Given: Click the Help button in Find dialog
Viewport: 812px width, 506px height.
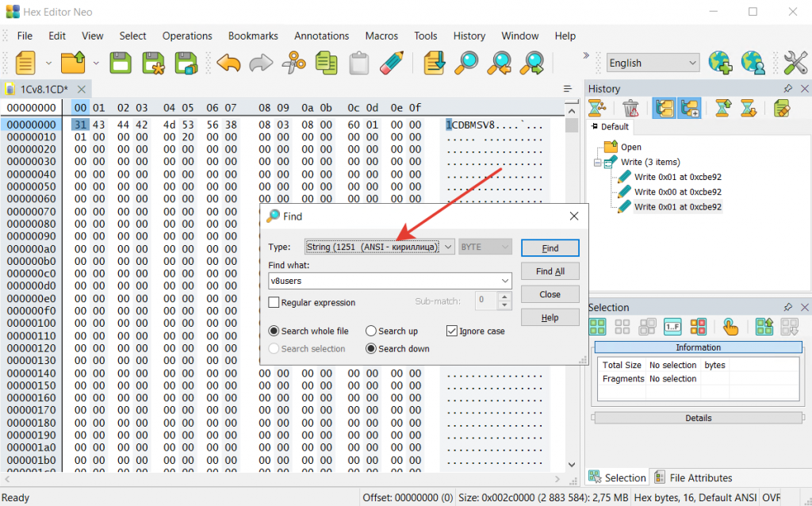Looking at the screenshot, I should point(550,317).
